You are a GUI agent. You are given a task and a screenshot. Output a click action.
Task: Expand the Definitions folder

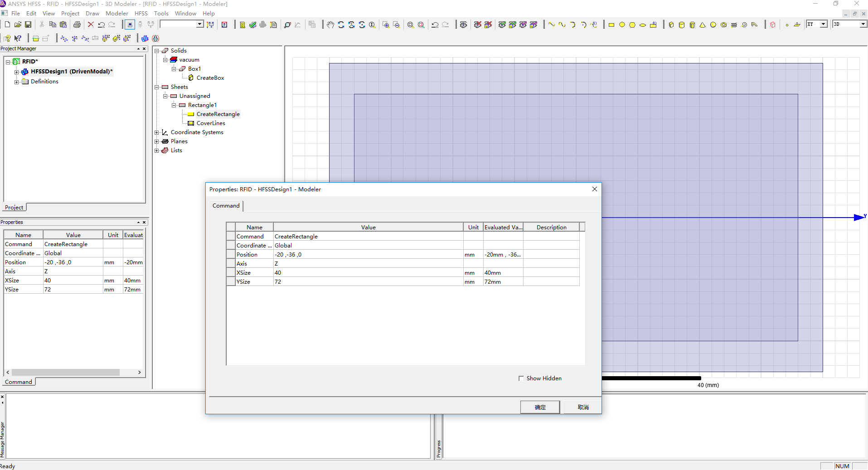coord(16,82)
